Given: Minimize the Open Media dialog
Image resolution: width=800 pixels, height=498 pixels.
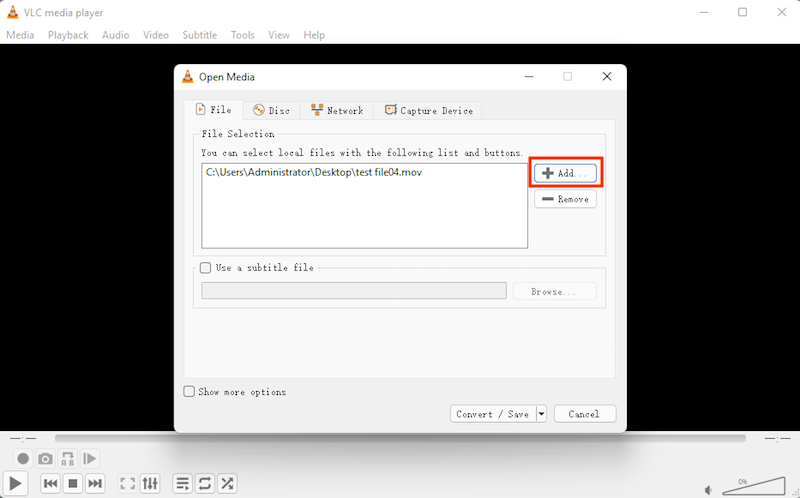Looking at the screenshot, I should coord(529,77).
